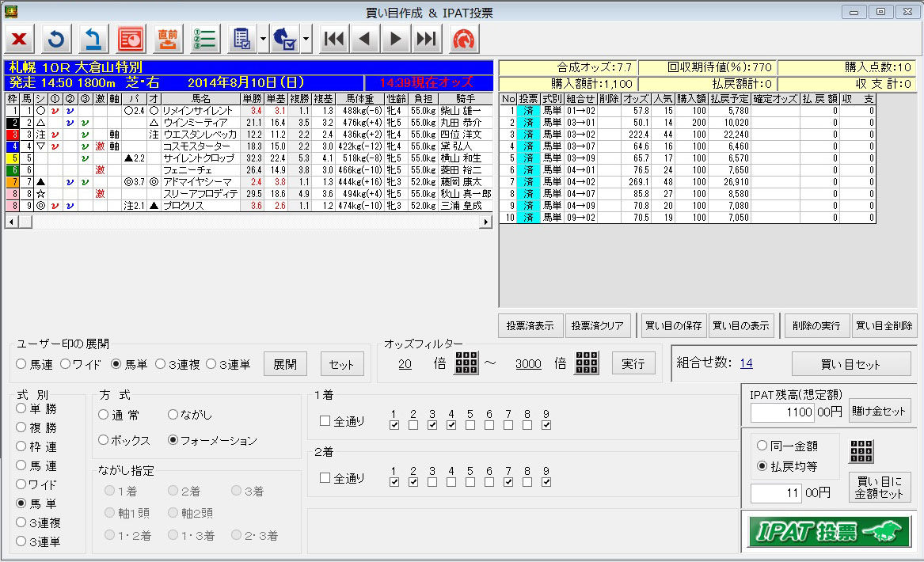Click odds filter upper value 3000
924x562 pixels.
tap(528, 364)
